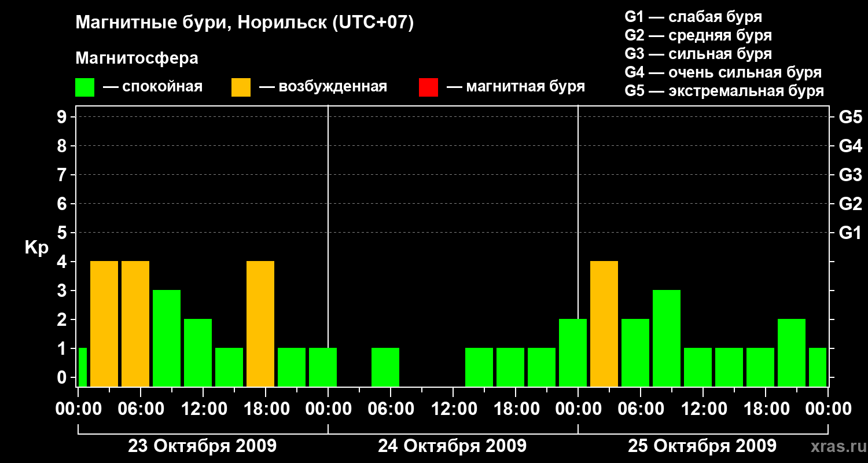Click the right-axis 'G5' label
The width and height of the screenshot is (868, 463).
850,117
